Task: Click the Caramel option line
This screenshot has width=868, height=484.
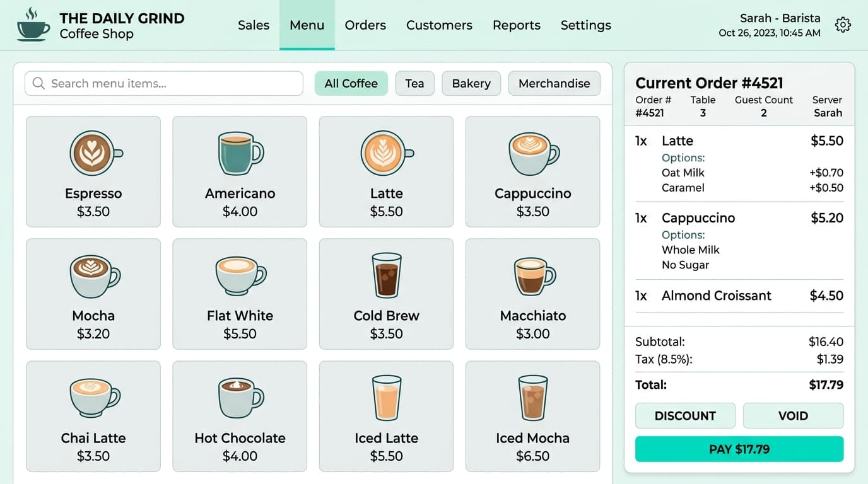Action: (x=753, y=188)
